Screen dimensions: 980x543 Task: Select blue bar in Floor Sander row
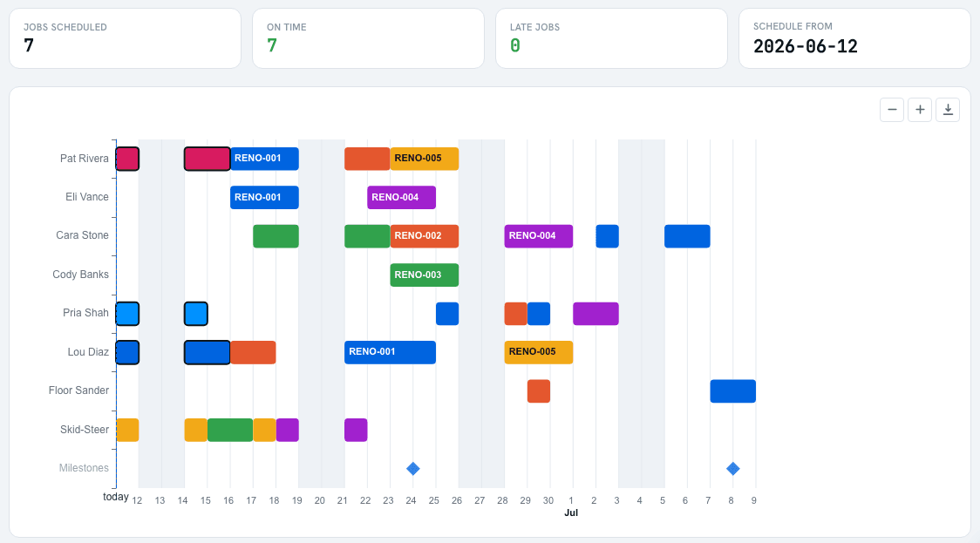733,391
